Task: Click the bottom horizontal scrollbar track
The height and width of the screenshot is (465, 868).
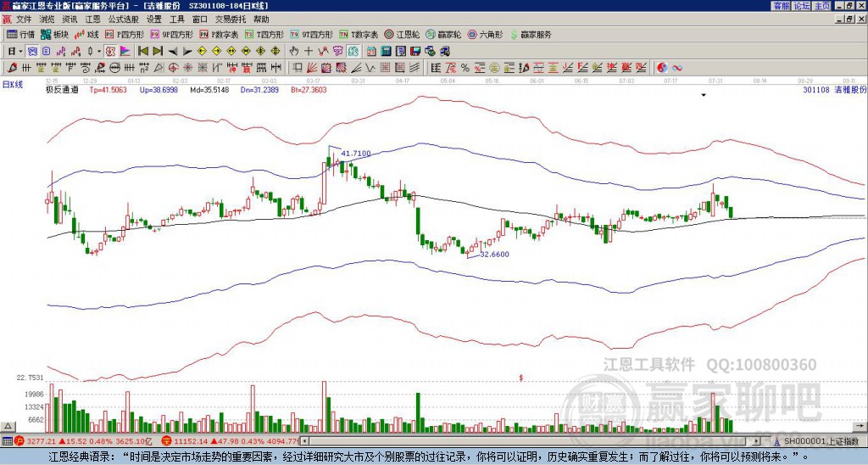Action: coord(531,441)
